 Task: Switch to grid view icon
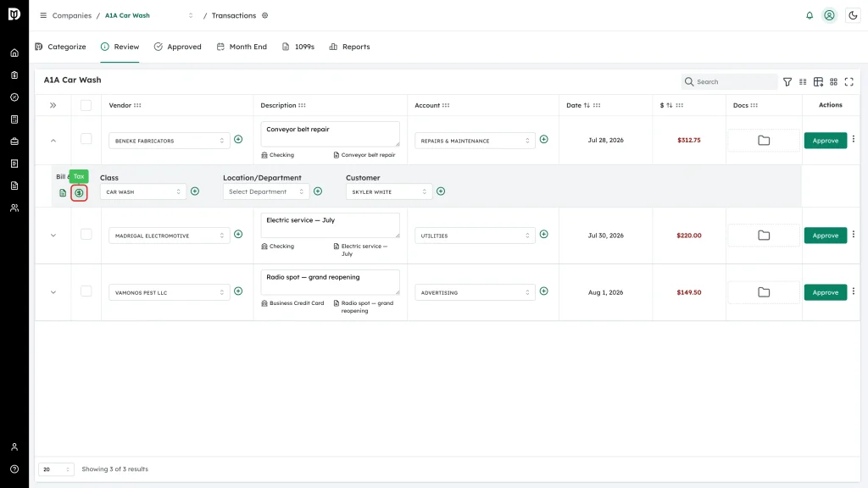click(x=834, y=82)
